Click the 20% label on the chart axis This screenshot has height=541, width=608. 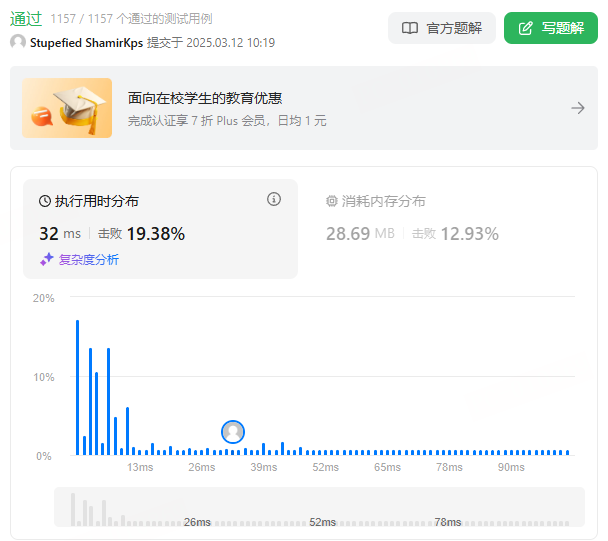(43, 298)
